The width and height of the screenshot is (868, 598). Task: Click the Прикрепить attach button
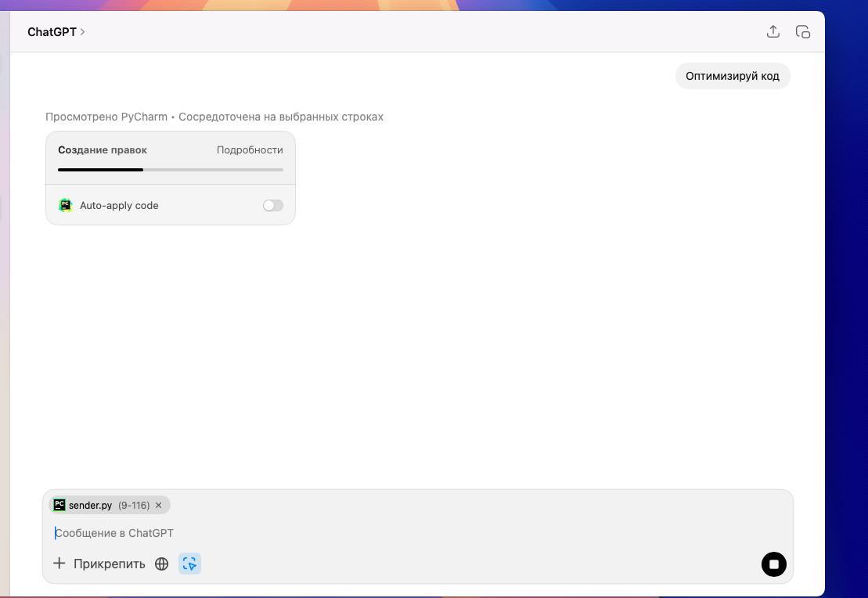point(109,564)
